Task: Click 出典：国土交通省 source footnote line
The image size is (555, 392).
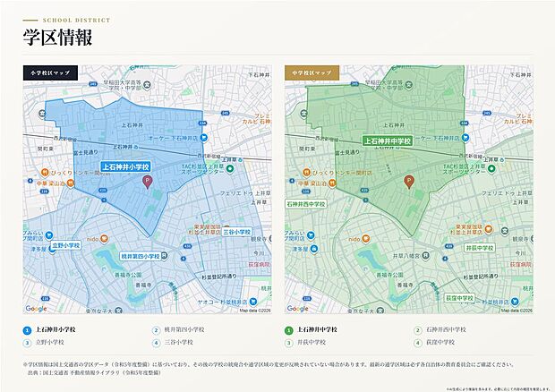Action: [95, 372]
